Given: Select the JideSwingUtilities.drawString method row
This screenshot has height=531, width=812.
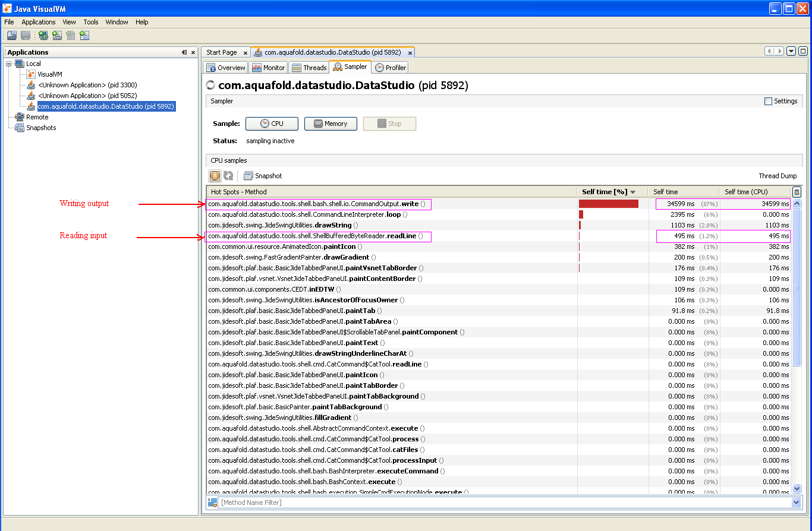Looking at the screenshot, I should coord(499,225).
